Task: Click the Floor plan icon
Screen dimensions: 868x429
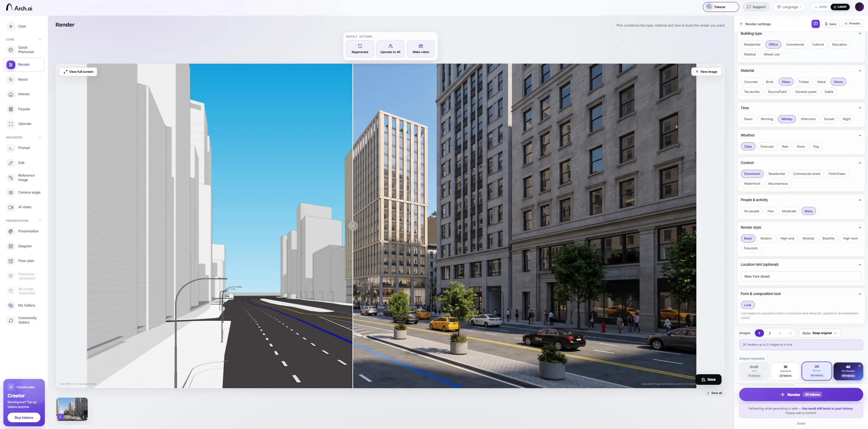Action: pos(11,261)
